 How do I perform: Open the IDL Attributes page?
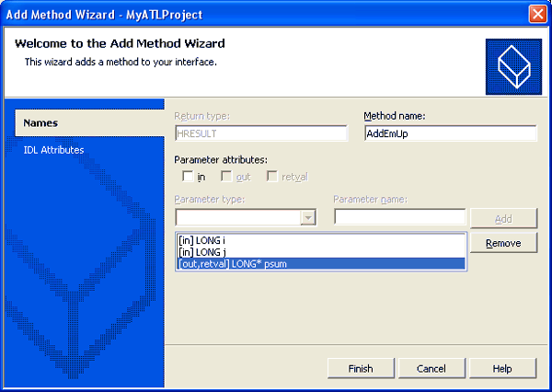(53, 150)
